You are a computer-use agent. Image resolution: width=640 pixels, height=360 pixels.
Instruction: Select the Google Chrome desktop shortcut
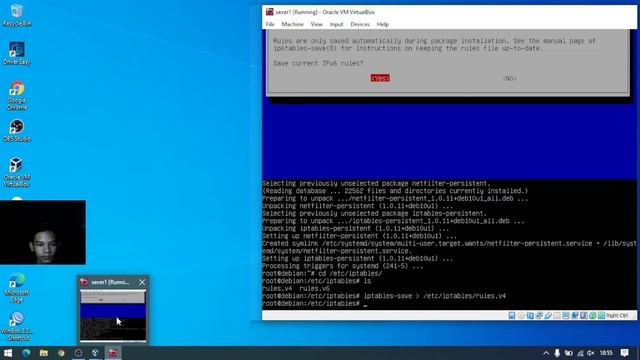point(17,96)
